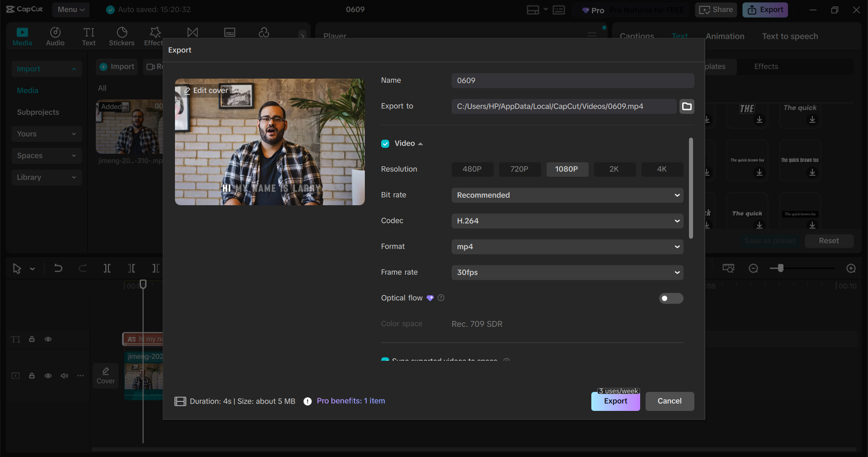Image resolution: width=868 pixels, height=457 pixels.
Task: Switch to the Text to speech tab
Action: [x=790, y=36]
